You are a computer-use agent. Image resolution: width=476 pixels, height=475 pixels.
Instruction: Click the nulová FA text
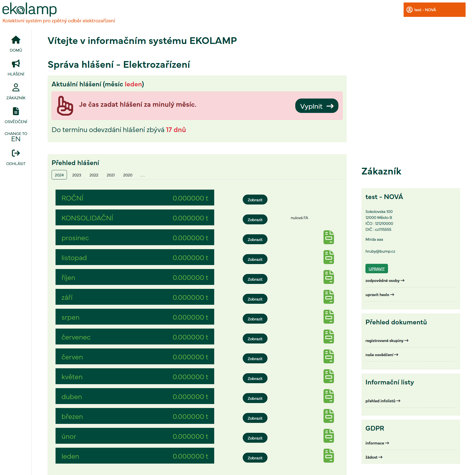pos(299,218)
